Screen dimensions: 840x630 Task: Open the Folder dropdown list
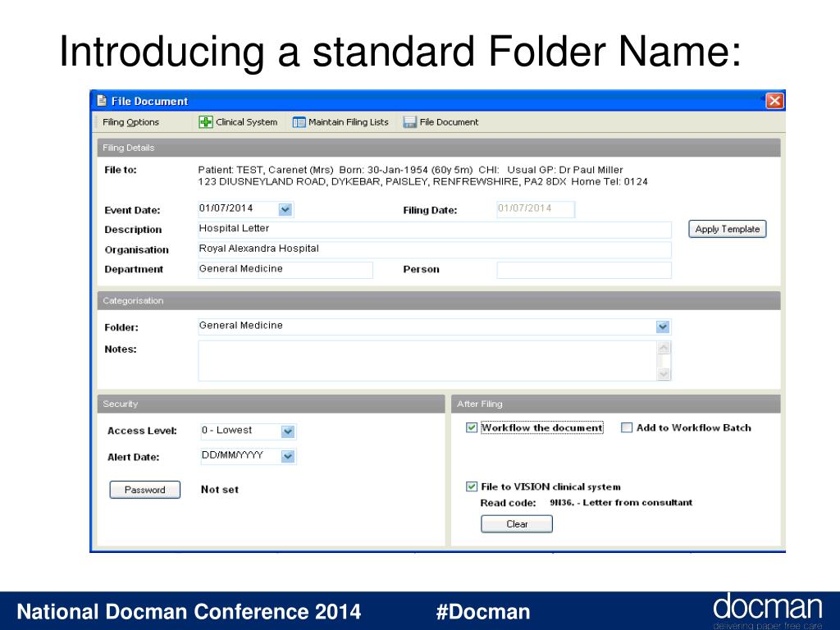pyautogui.click(x=663, y=326)
